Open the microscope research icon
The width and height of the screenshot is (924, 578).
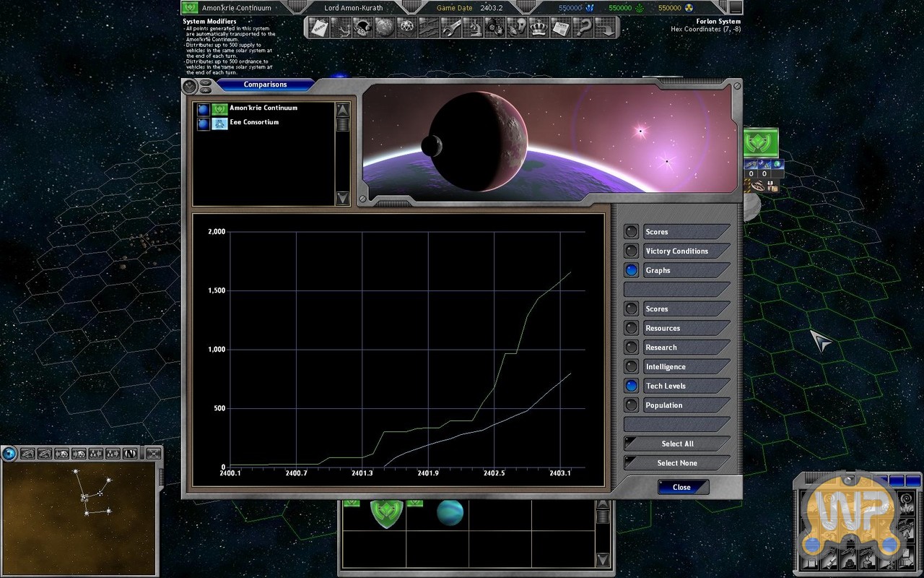[x=473, y=28]
